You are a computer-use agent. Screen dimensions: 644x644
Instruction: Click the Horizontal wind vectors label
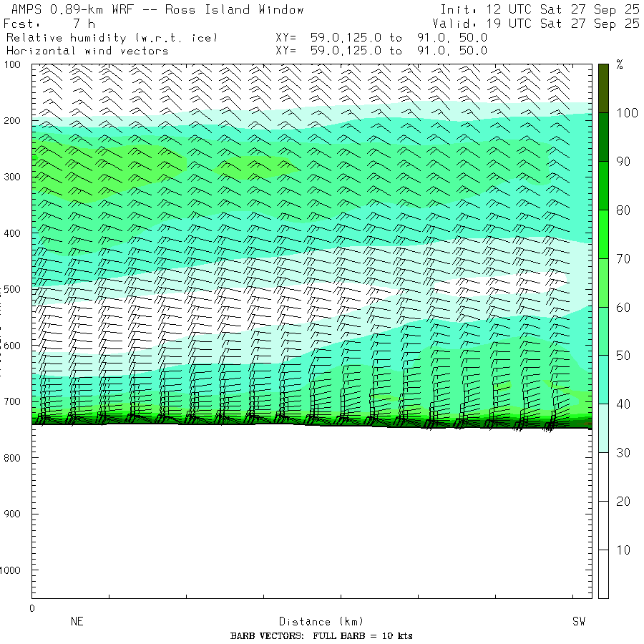(x=87, y=51)
